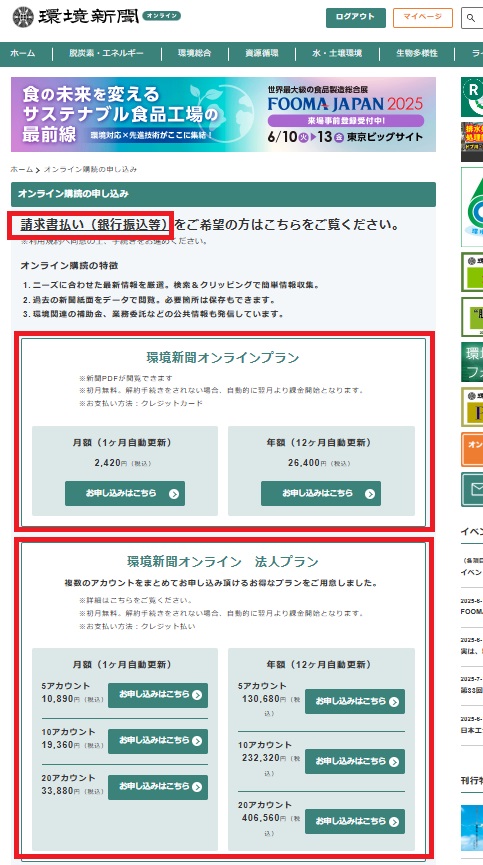Open 請求書払い（銀行振込等） link
The width and height of the screenshot is (483, 865).
pyautogui.click(x=94, y=225)
